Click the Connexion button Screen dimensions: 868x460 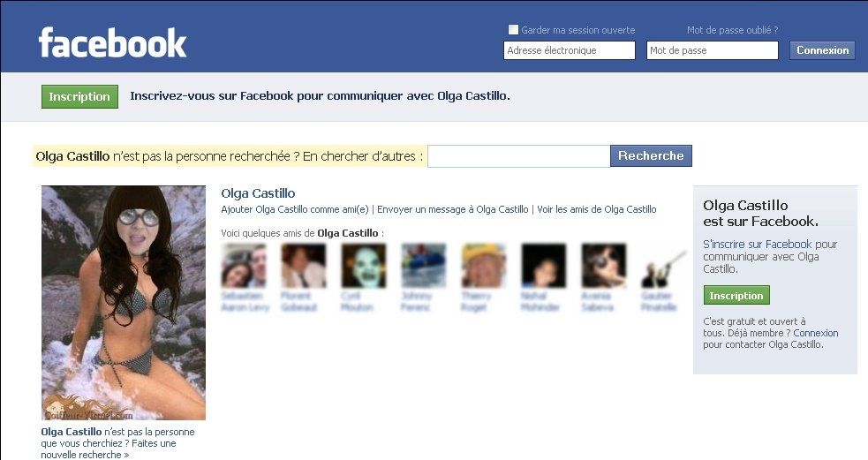pyautogui.click(x=822, y=50)
